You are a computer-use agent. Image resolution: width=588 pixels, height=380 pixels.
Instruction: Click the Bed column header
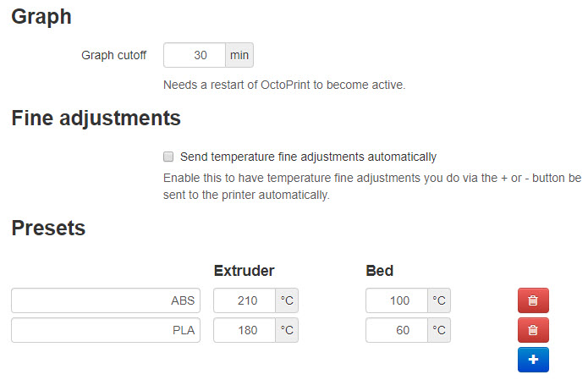(x=380, y=271)
